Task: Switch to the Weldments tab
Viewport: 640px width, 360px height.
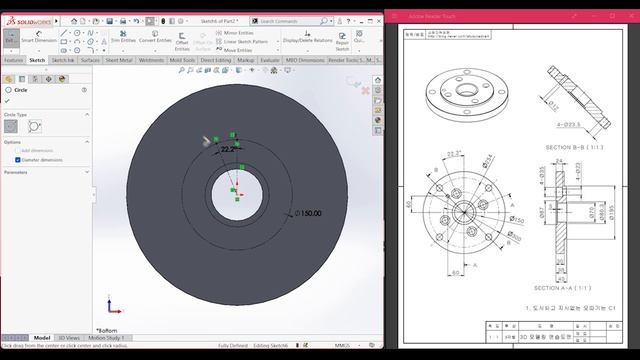Action: (151, 60)
